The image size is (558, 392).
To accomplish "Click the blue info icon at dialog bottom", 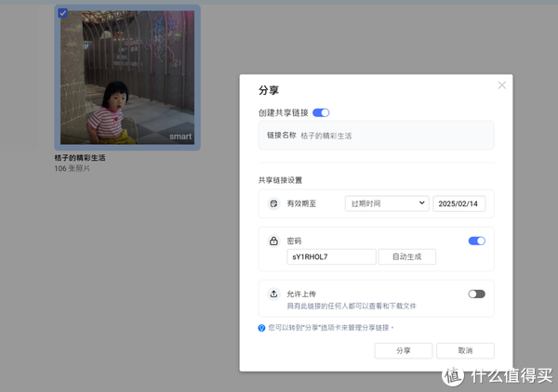I will coord(262,328).
